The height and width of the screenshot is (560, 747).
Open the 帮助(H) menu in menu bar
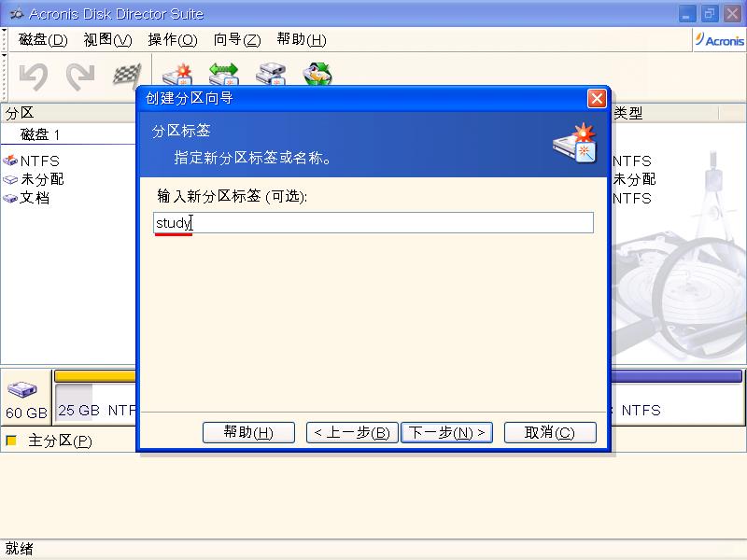pyautogui.click(x=302, y=40)
